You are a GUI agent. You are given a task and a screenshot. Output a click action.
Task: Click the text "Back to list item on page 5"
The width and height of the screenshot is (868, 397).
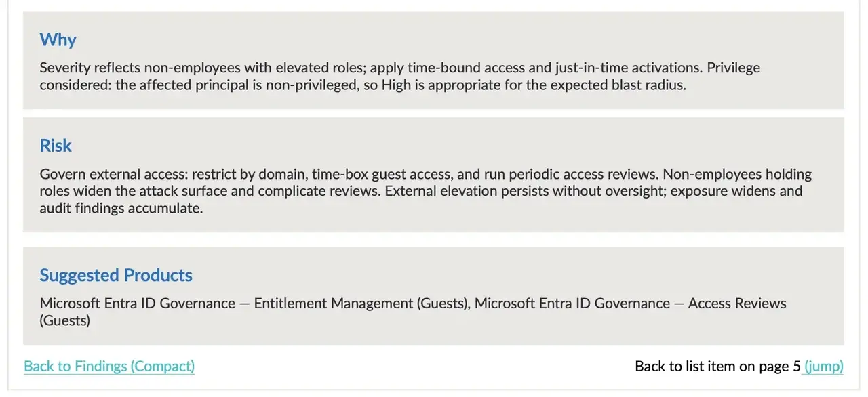coord(717,367)
